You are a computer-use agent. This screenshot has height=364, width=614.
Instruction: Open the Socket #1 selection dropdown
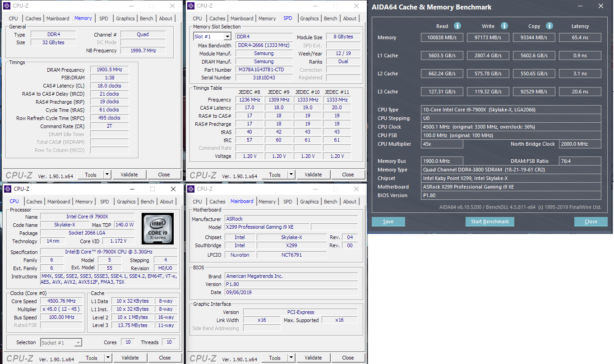(x=61, y=342)
